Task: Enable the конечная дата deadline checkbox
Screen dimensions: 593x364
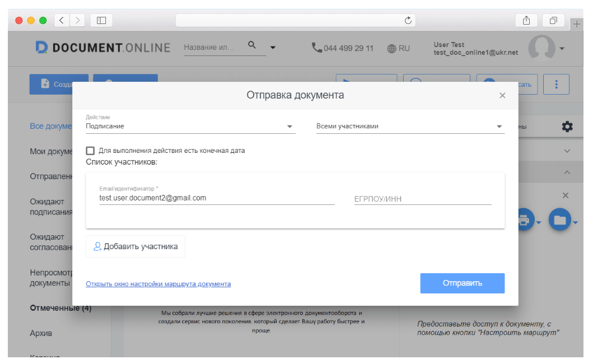Action: click(x=90, y=151)
